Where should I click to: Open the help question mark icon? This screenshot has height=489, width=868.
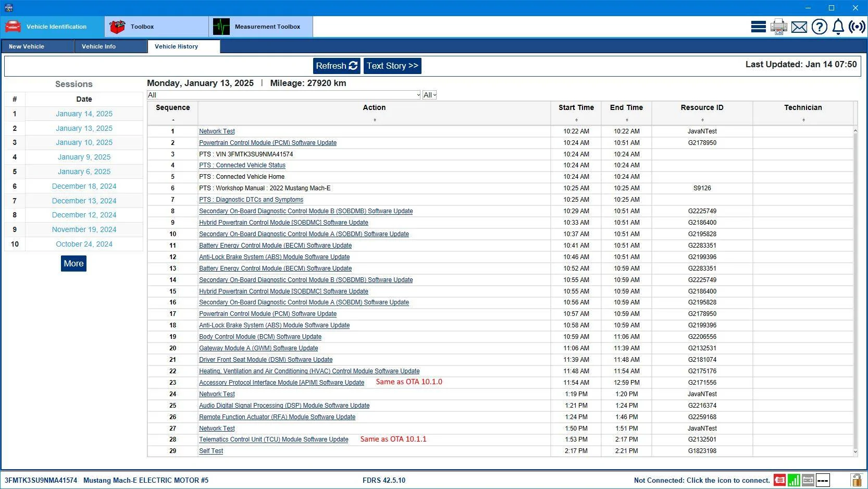[820, 27]
